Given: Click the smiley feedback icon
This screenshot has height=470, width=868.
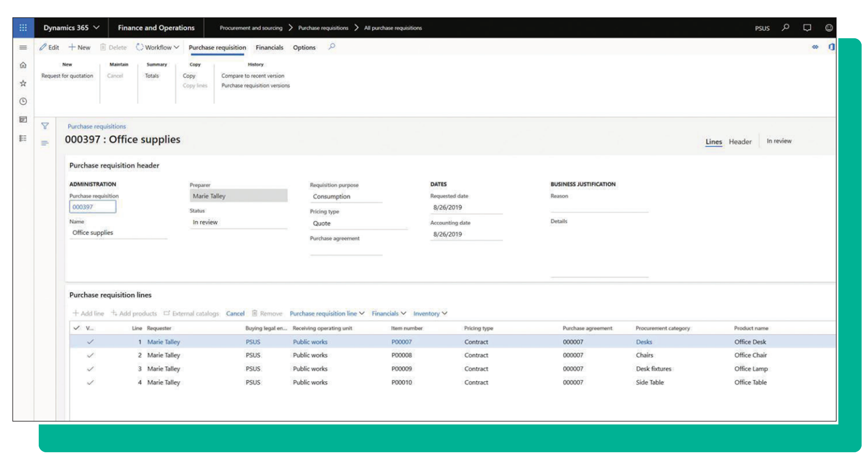Looking at the screenshot, I should click(x=829, y=28).
